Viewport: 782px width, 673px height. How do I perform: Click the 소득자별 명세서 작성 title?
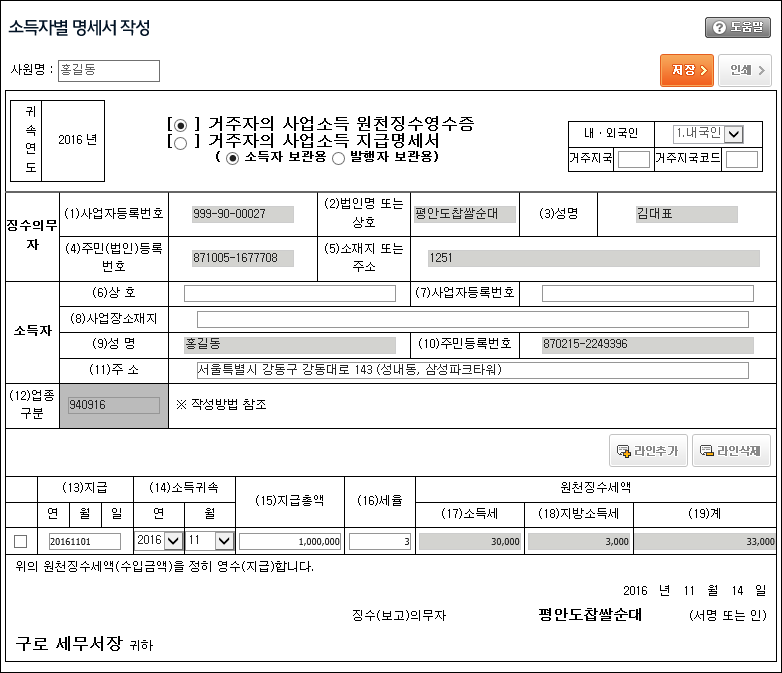click(x=79, y=27)
